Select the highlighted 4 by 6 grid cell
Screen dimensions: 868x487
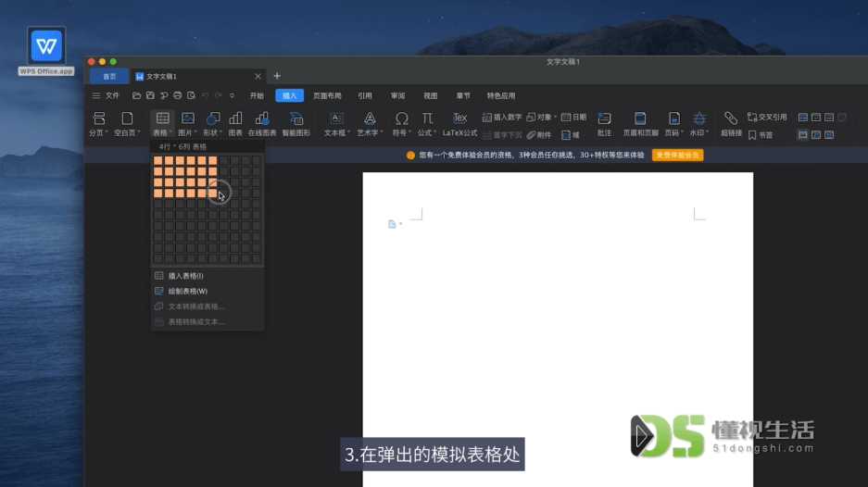(x=212, y=194)
